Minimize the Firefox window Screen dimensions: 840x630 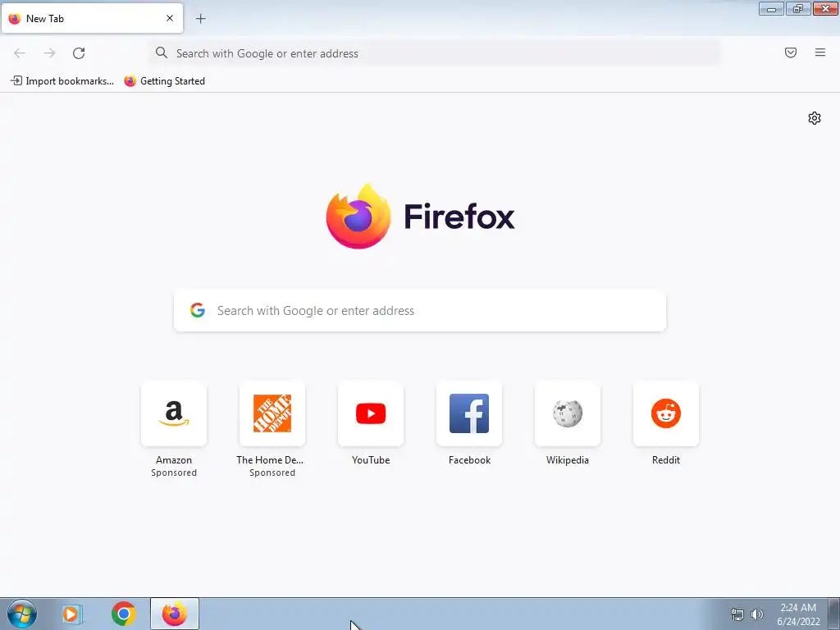(771, 8)
